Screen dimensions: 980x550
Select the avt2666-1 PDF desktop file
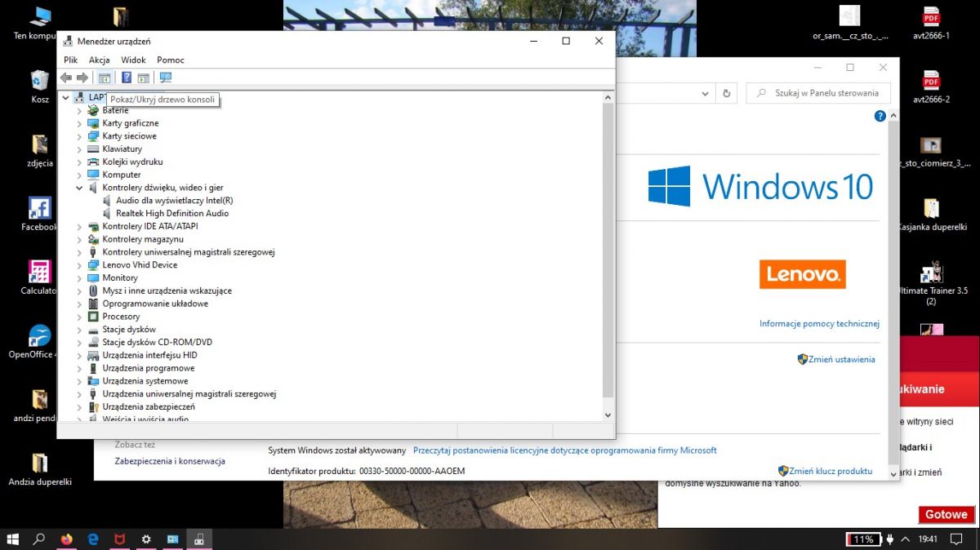click(931, 22)
